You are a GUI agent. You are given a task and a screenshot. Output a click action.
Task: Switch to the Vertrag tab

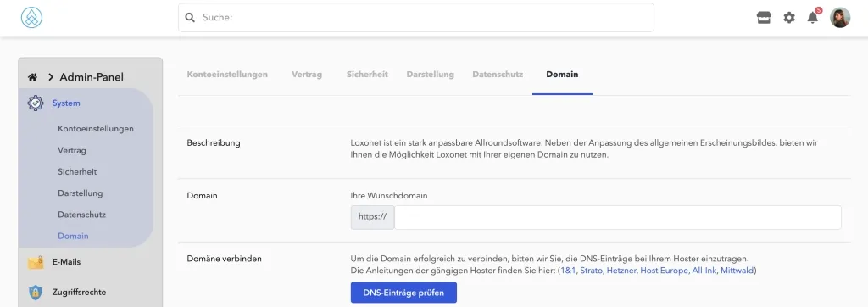point(307,75)
